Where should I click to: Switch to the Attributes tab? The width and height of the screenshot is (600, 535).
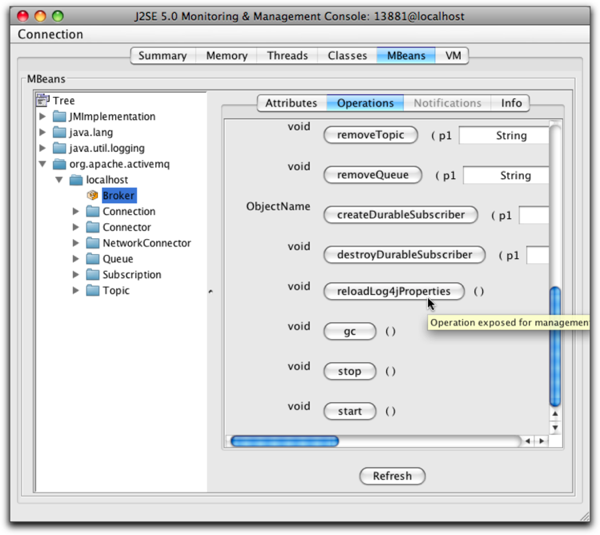(291, 103)
